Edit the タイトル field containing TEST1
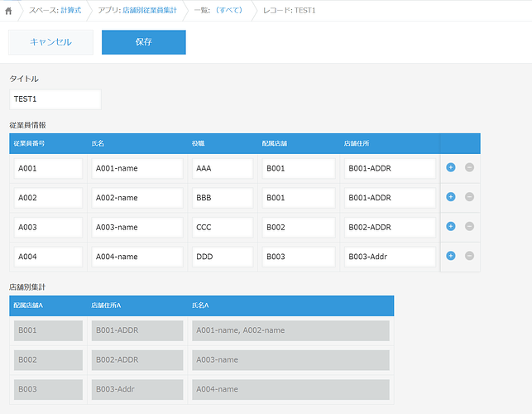 coord(55,99)
